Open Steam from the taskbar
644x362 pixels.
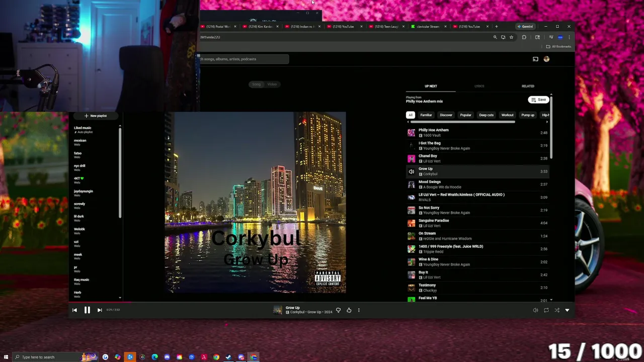point(228,357)
